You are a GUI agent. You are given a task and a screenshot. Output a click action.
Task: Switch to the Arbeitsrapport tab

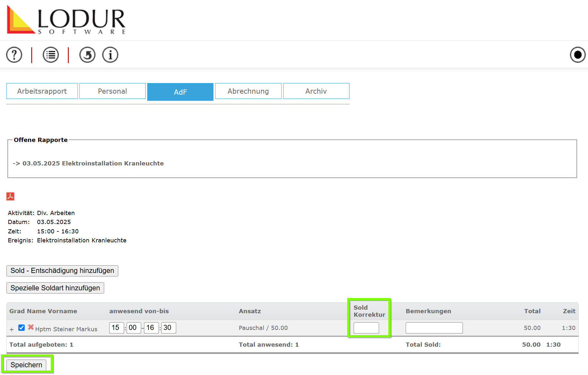point(42,91)
